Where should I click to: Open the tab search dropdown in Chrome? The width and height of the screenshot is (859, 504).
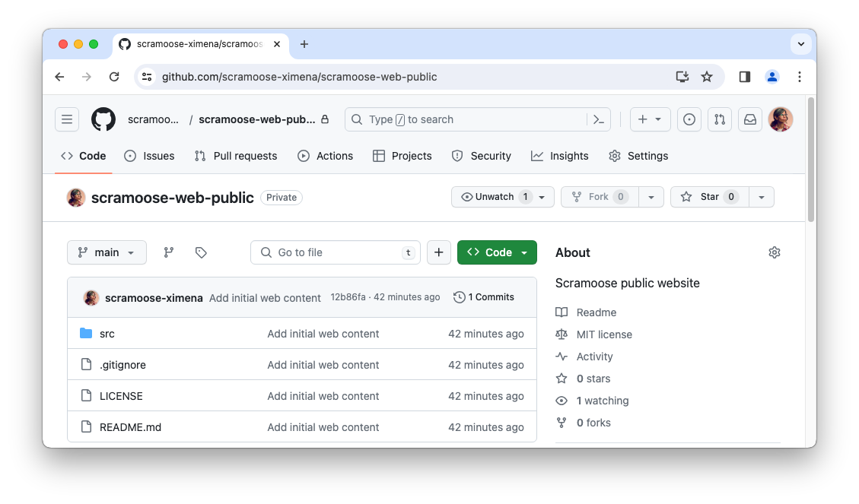coord(801,44)
